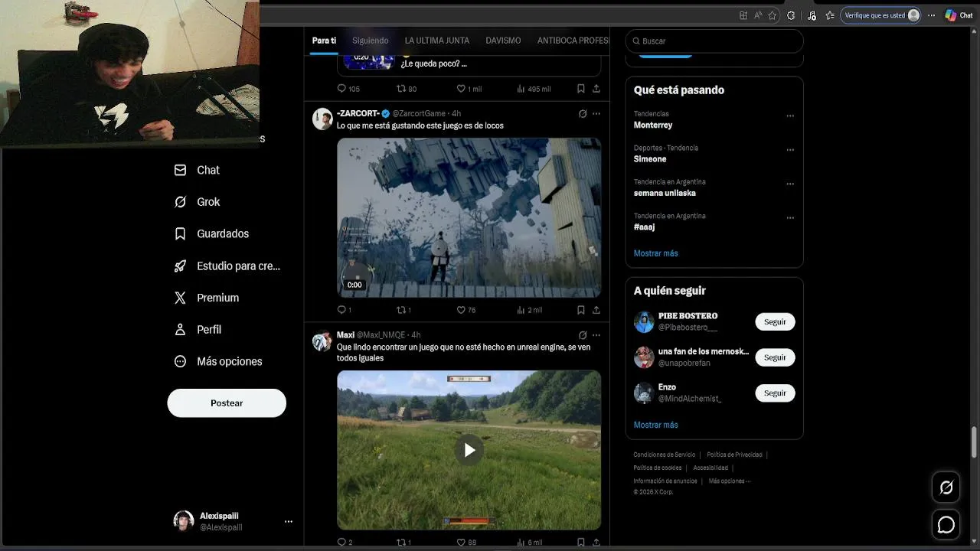Open Alexispaiii account avatar

click(184, 521)
